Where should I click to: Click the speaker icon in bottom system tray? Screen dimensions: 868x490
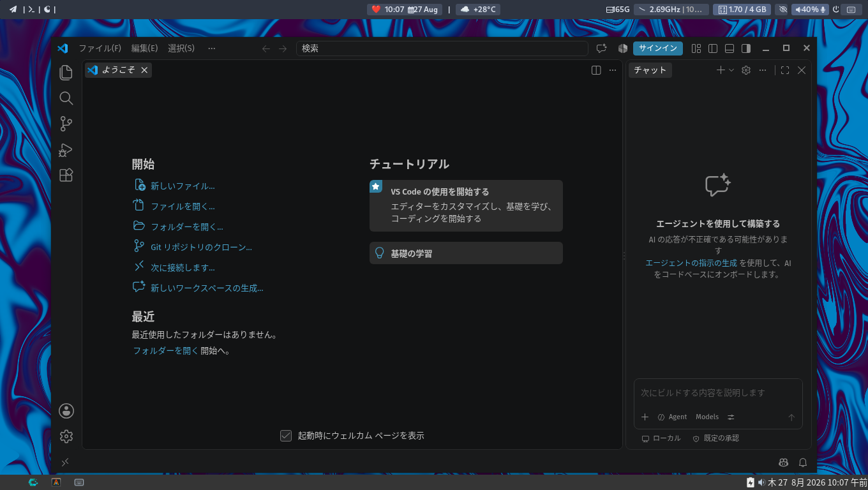click(761, 482)
